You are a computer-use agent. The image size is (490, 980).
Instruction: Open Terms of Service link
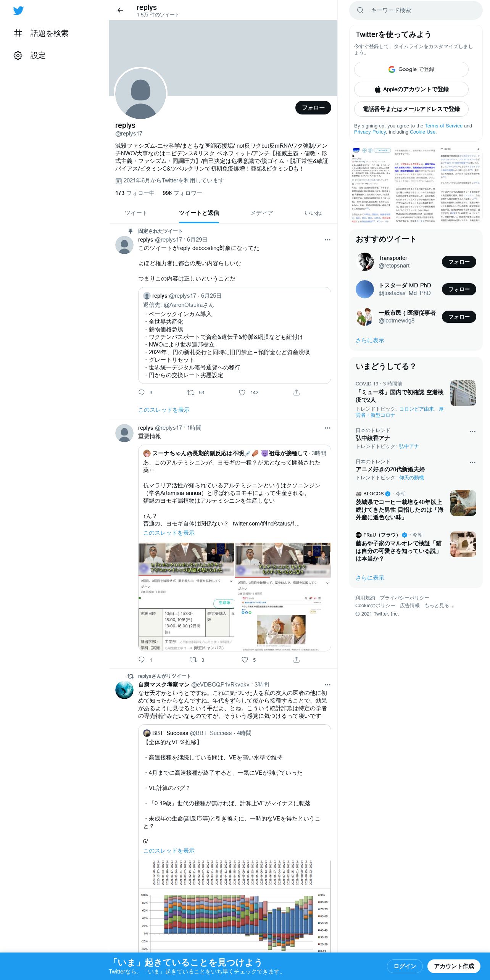443,126
